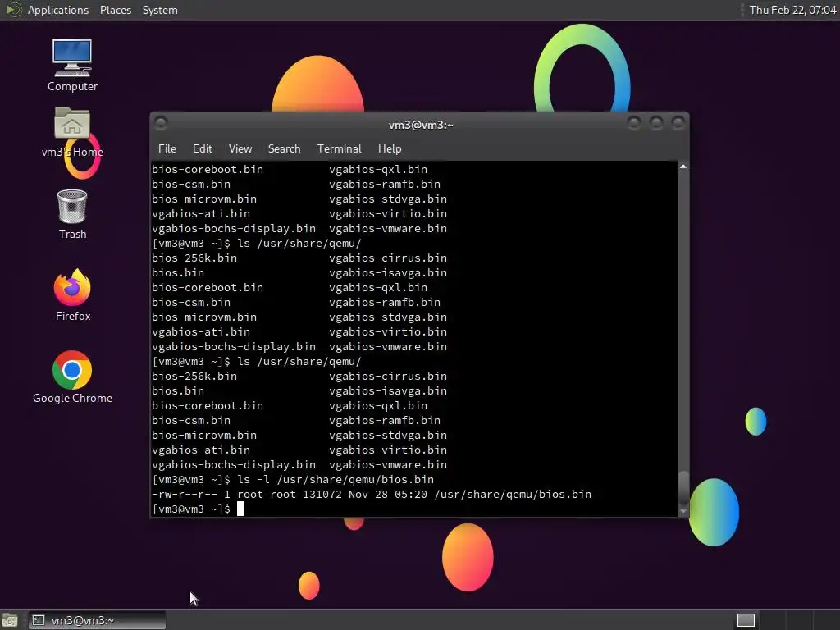Click the command 'ls -l /usr/share/qemu/bios.bin'
840x630 pixels.
336,479
